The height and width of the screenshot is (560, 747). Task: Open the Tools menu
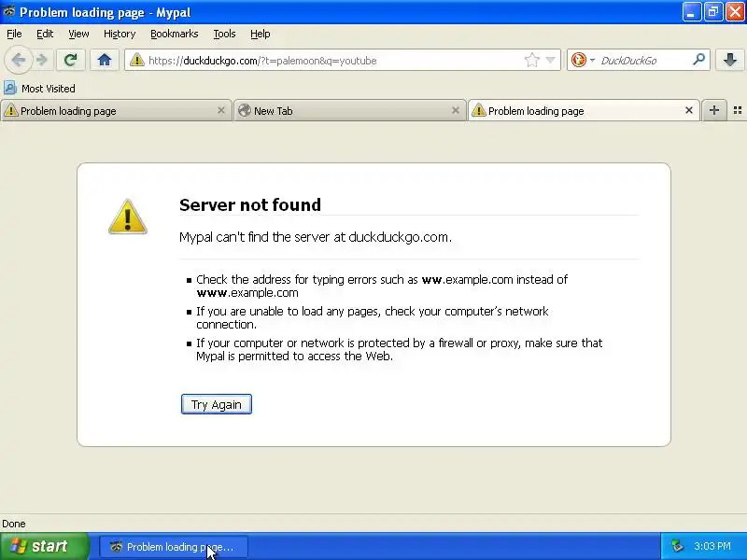pos(224,34)
